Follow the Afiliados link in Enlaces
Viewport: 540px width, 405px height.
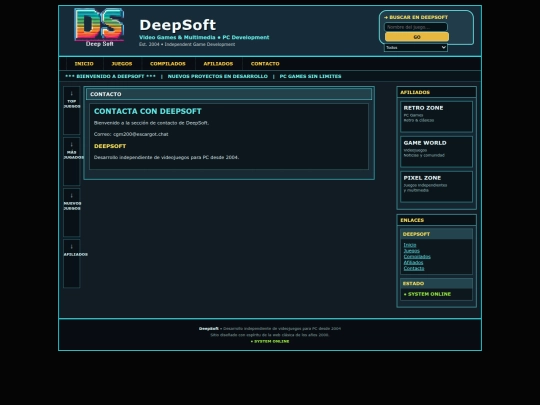coord(413,262)
